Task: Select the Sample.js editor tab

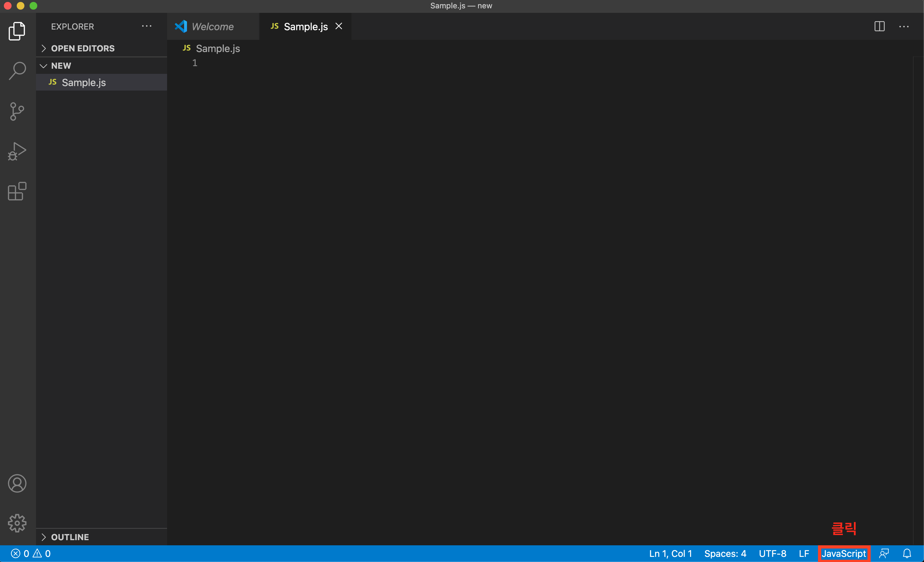Action: [305, 27]
